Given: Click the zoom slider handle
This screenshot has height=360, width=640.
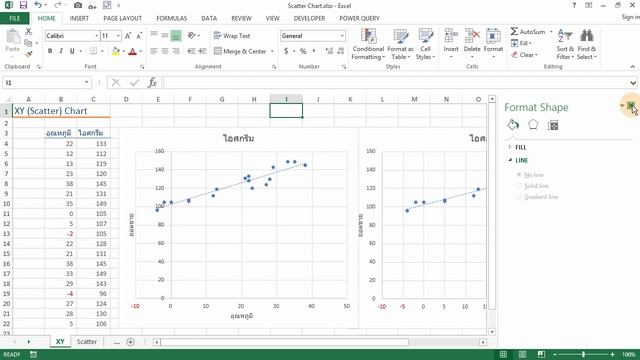Looking at the screenshot, I should [x=584, y=354].
